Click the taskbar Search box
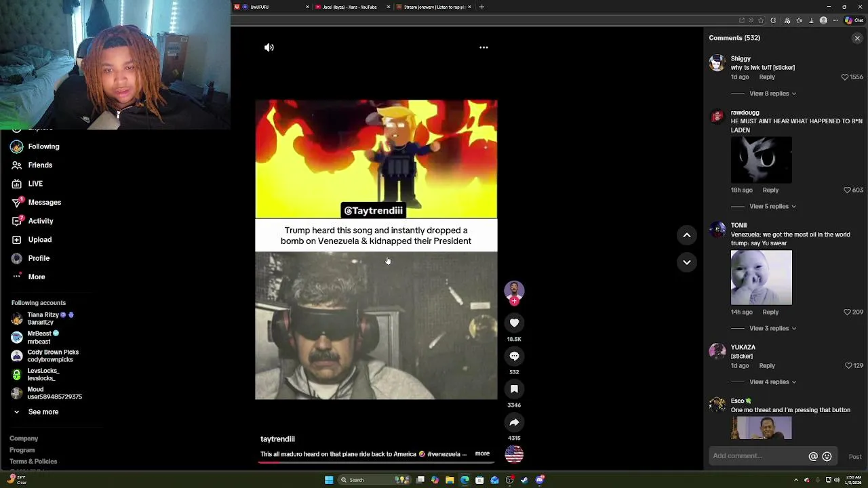868x488 pixels. (373, 480)
